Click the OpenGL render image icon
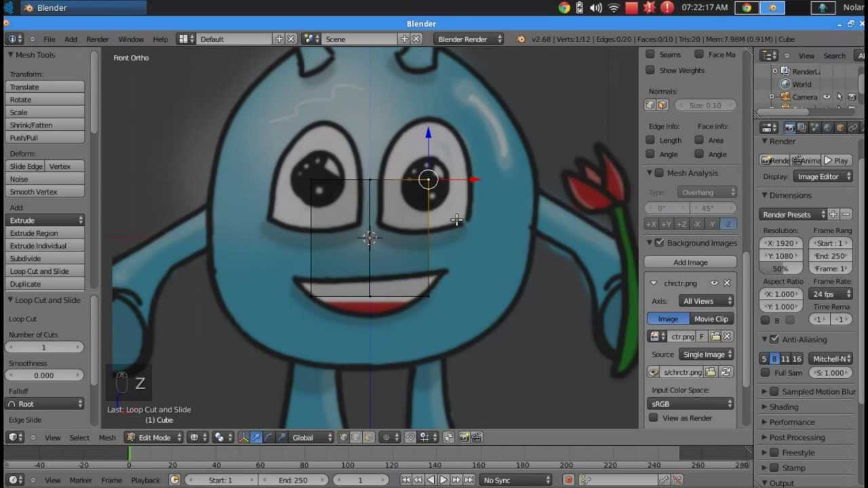This screenshot has height=488, width=868. (x=465, y=437)
